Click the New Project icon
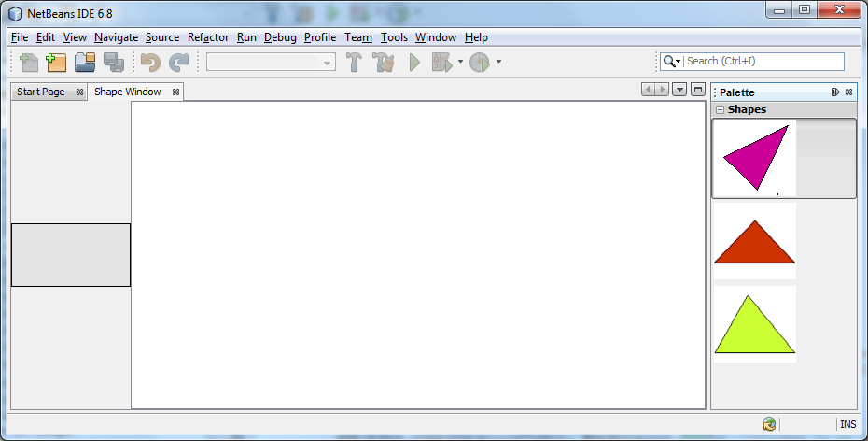The width and height of the screenshot is (868, 441). 56,62
